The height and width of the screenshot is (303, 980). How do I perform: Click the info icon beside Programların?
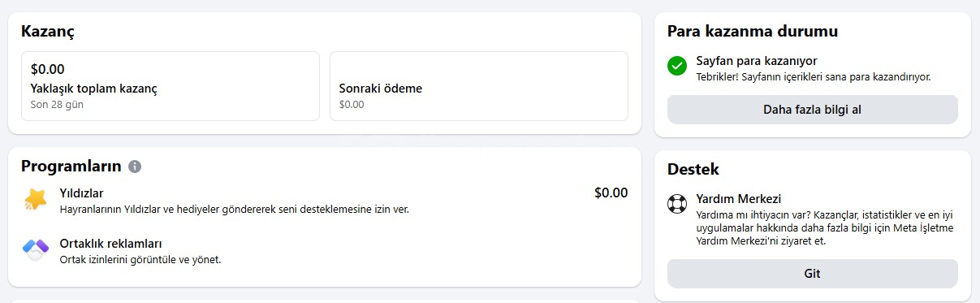pyautogui.click(x=135, y=167)
